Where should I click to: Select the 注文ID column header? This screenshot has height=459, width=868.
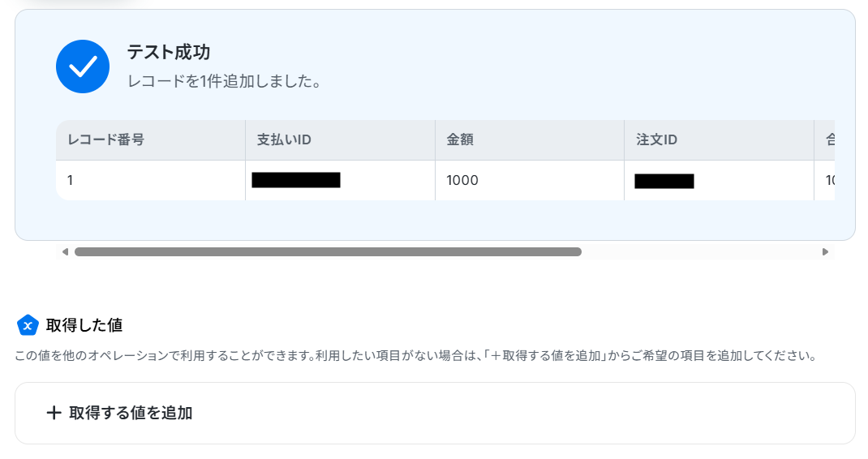[719, 140]
